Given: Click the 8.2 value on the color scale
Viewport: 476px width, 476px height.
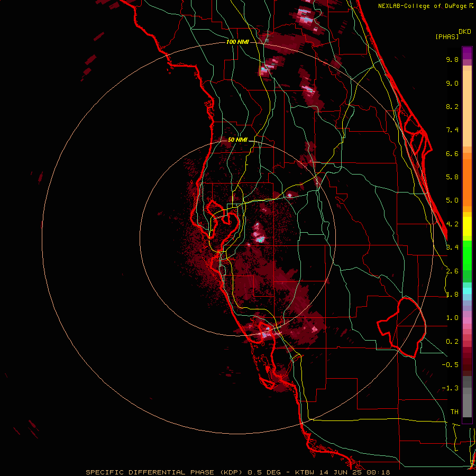Looking at the screenshot, I should (x=452, y=106).
